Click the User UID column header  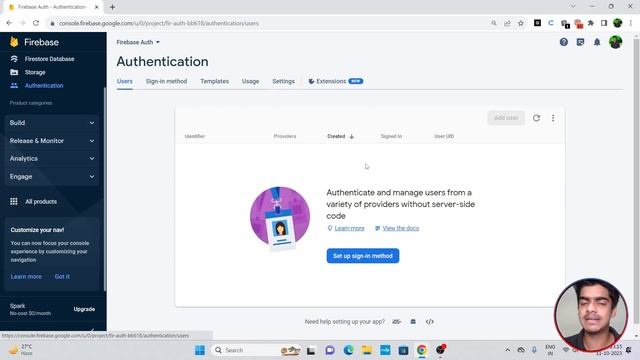click(x=444, y=136)
